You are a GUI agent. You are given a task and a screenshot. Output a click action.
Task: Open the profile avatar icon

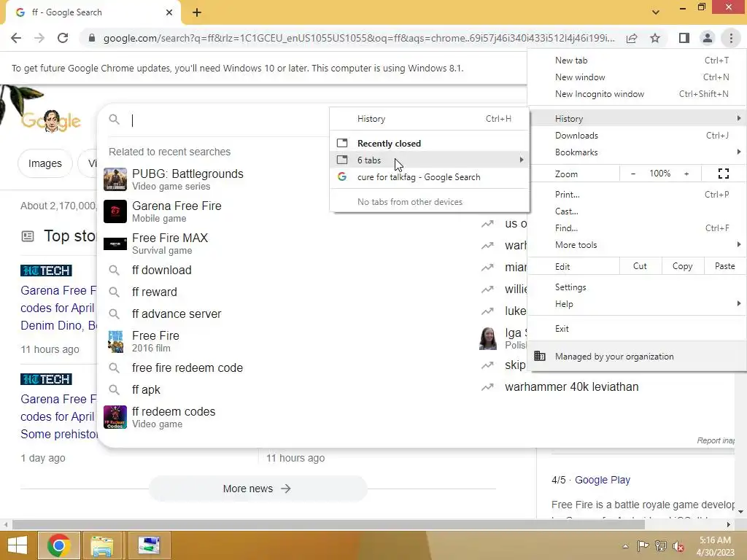pyautogui.click(x=708, y=38)
